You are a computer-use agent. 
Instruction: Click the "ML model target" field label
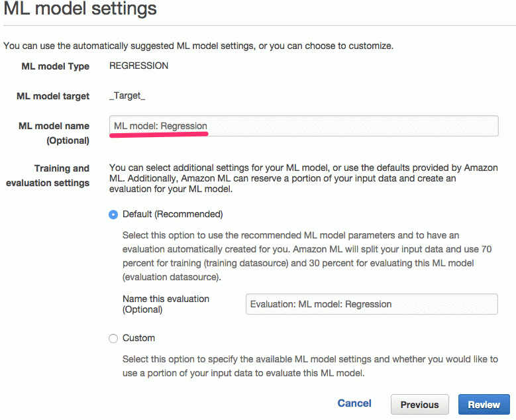[53, 96]
